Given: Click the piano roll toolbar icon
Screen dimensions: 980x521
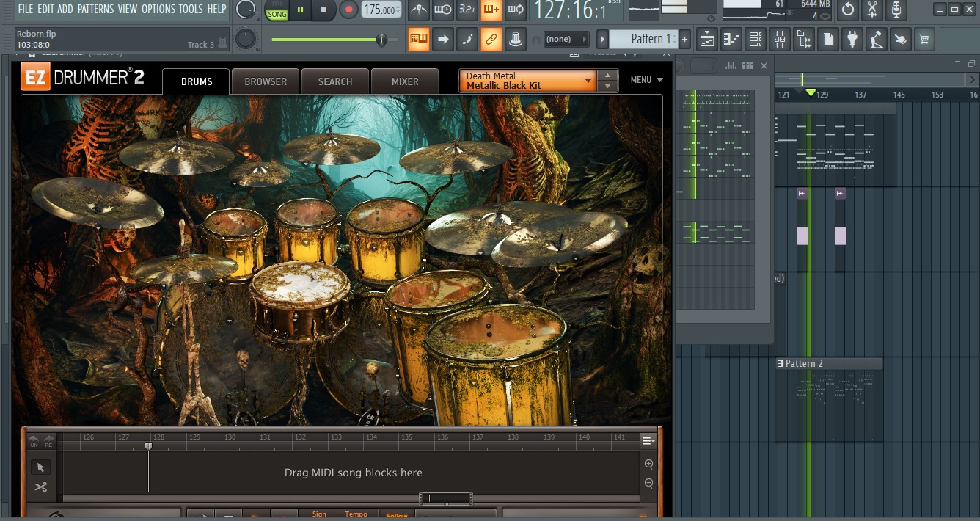Looking at the screenshot, I should tap(731, 39).
